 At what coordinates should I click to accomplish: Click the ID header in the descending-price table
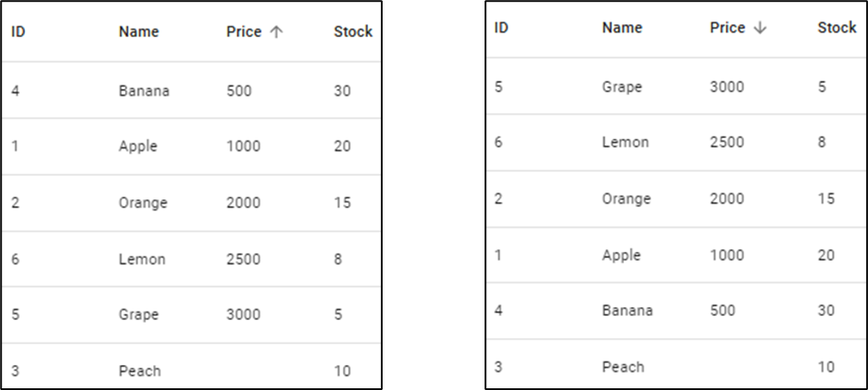[x=501, y=28]
